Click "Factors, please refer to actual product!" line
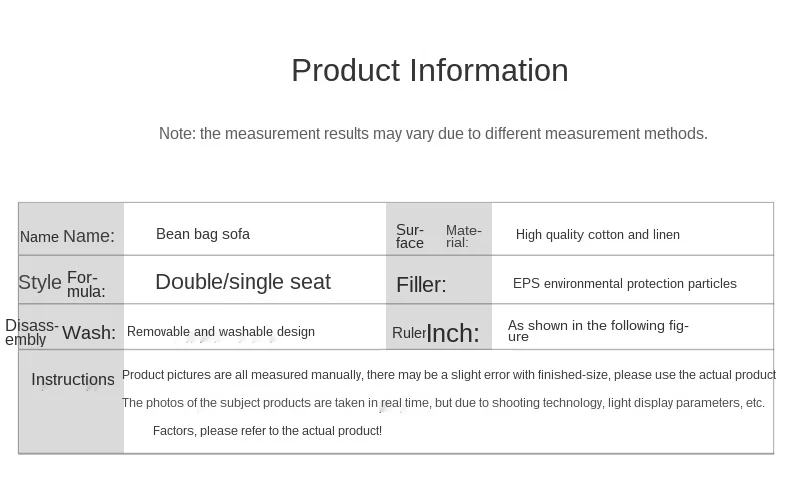Image resolution: width=790 pixels, height=485 pixels. tap(267, 431)
